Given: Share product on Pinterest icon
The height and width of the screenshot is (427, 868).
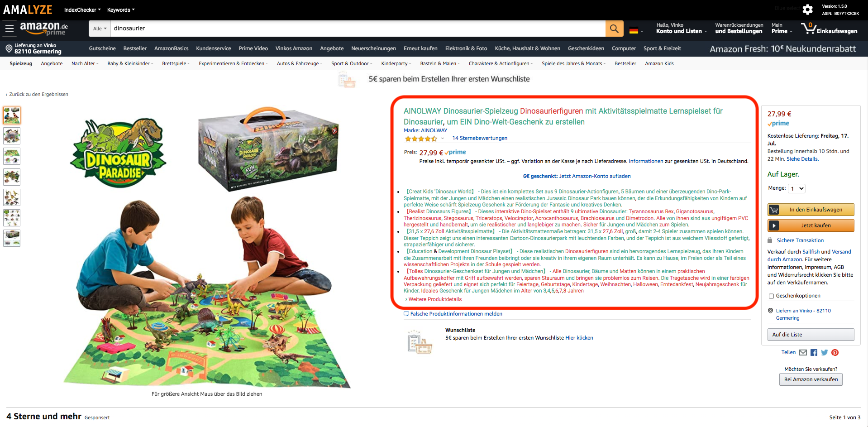Looking at the screenshot, I should click(x=835, y=353).
